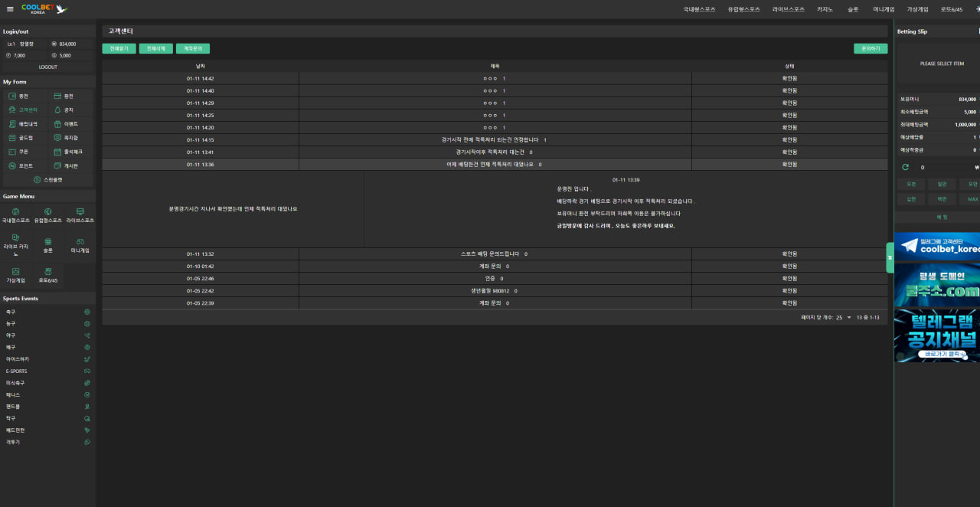Toggle the theme icon in top-right corner
980x507 pixels.
pyautogui.click(x=976, y=9)
